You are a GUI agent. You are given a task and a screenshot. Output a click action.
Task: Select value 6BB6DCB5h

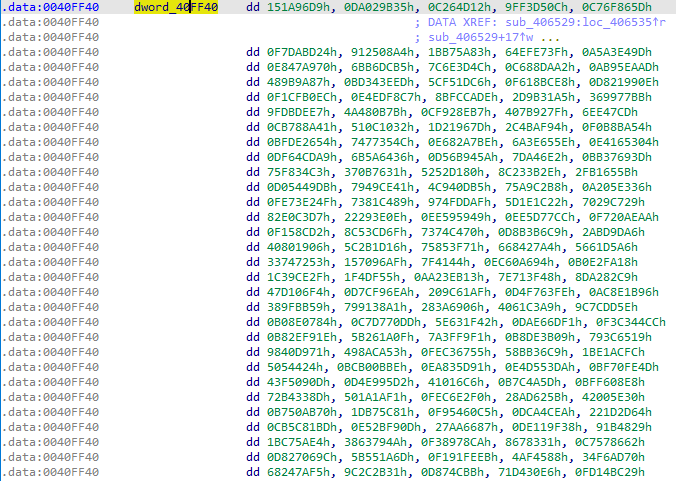382,67
